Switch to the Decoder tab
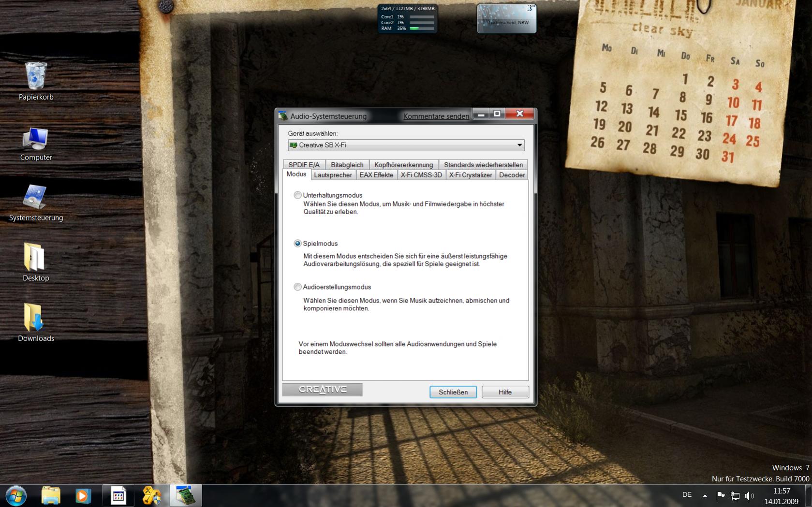The width and height of the screenshot is (812, 507). (x=512, y=175)
